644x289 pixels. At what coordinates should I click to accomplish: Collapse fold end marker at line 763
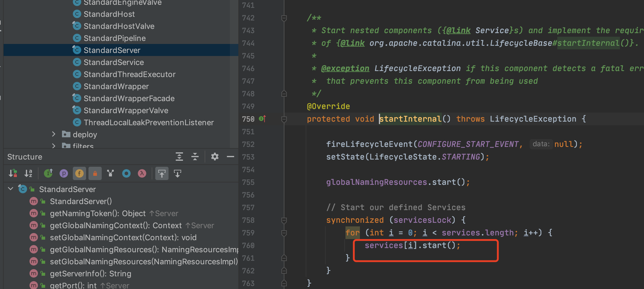coord(284,283)
